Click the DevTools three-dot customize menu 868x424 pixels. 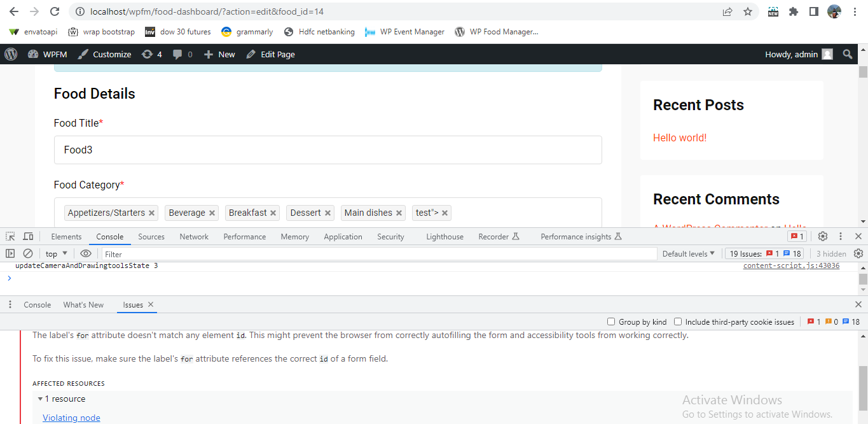841,236
